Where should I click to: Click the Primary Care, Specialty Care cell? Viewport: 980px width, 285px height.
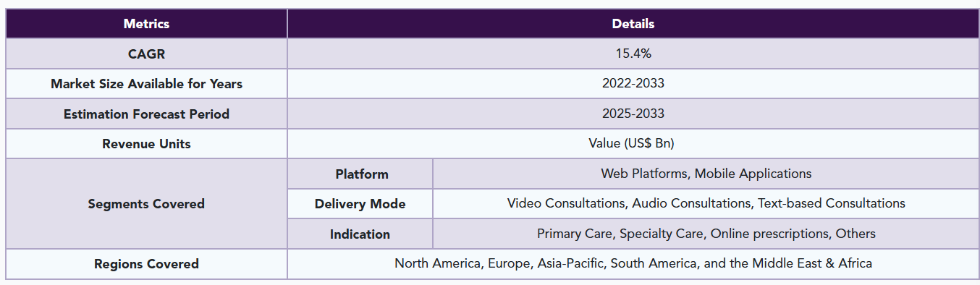[x=706, y=234]
